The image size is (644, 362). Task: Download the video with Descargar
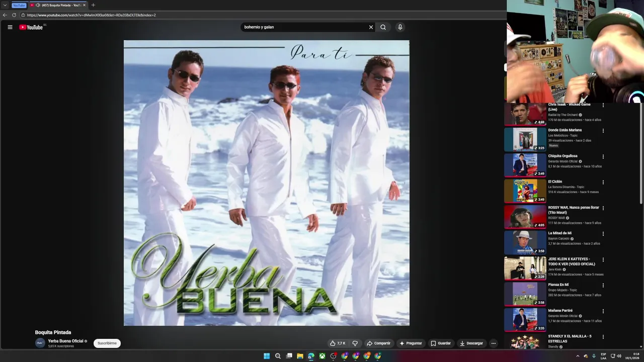pyautogui.click(x=471, y=343)
